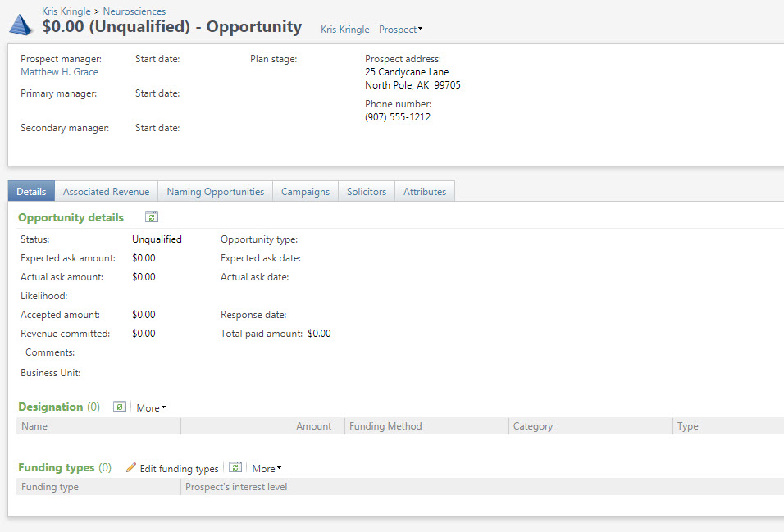
Task: Select the Details tab
Action: (31, 192)
